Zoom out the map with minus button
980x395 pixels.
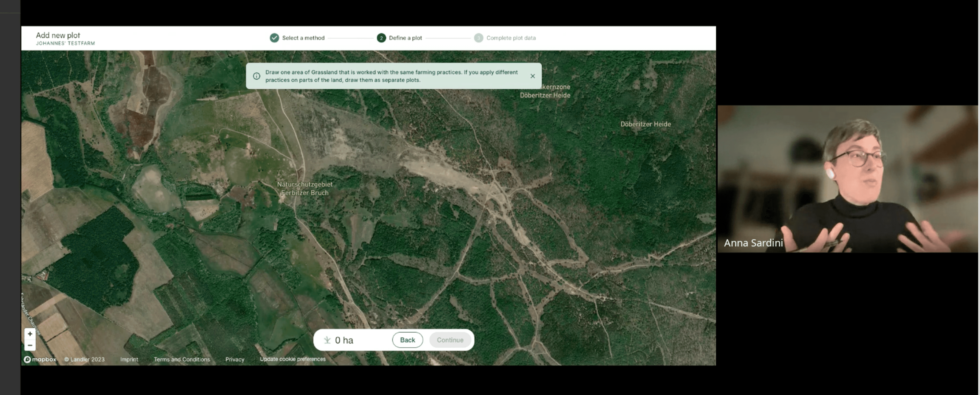pyautogui.click(x=30, y=345)
